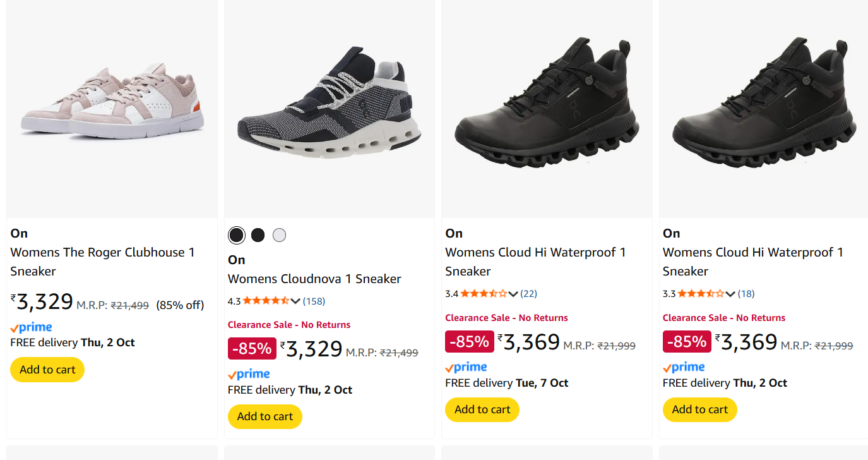868x460 pixels.
Task: Add Cloud Hi Waterproof with 22 reviews to cart
Action: tap(482, 409)
